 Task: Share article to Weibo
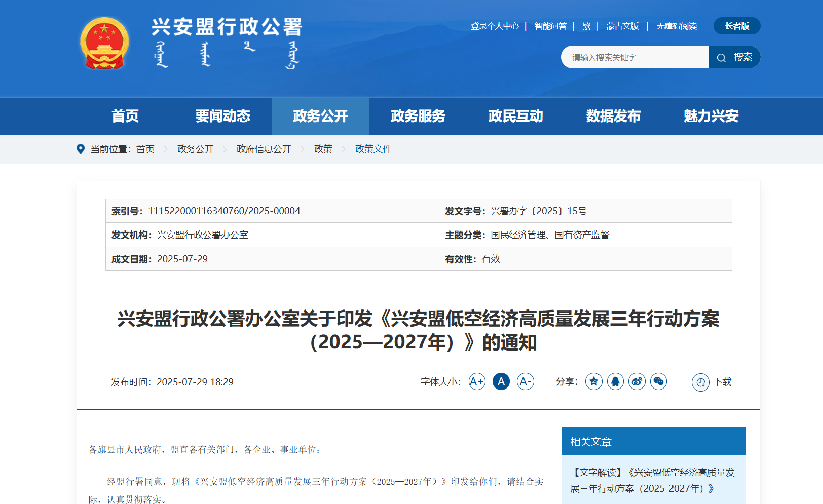pos(637,381)
